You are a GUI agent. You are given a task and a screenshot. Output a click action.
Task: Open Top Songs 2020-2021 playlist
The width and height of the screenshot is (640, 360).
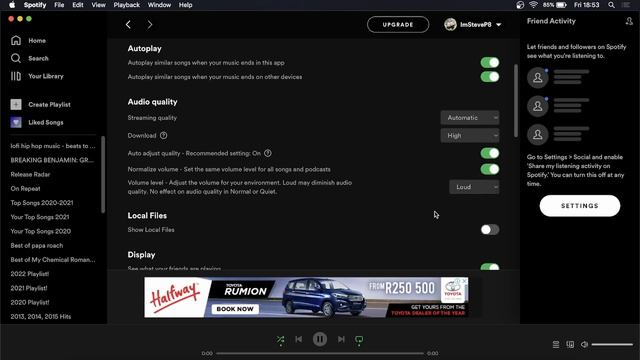[42, 203]
